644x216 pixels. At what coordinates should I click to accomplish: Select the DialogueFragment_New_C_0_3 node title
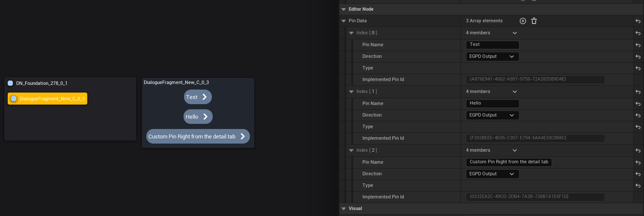coord(176,82)
